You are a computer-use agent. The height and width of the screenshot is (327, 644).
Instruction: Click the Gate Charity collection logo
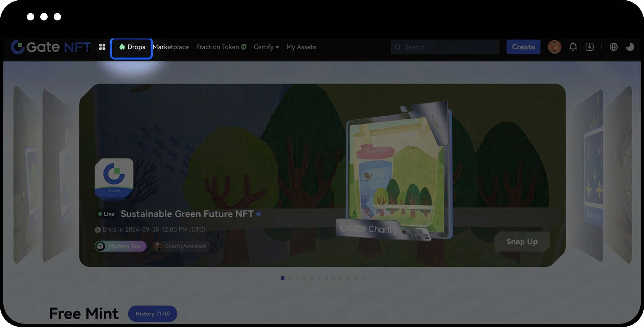pos(114,178)
